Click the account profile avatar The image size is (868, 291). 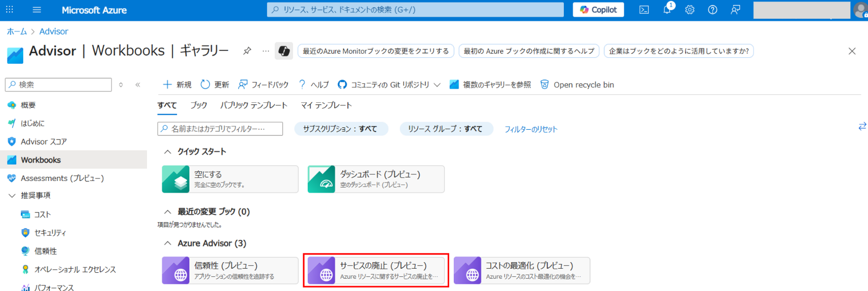coord(861,10)
